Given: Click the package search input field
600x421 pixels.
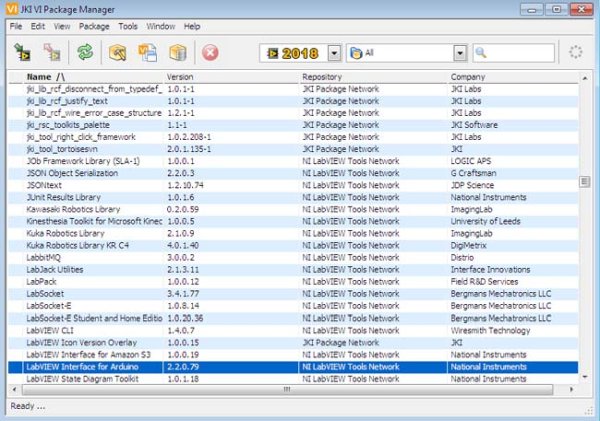Looking at the screenshot, I should click(514, 53).
